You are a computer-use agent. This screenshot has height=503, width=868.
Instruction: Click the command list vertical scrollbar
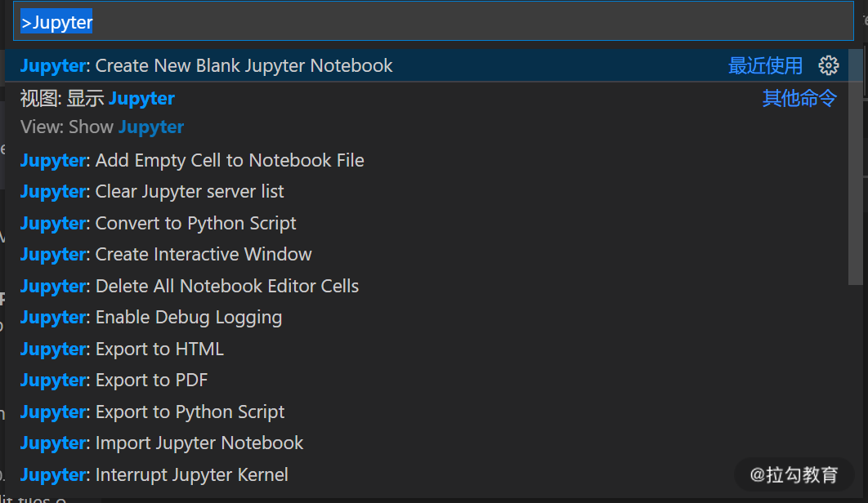click(x=855, y=167)
